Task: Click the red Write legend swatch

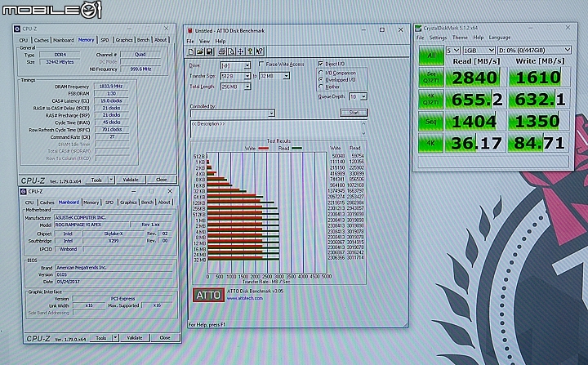Action: (x=264, y=149)
